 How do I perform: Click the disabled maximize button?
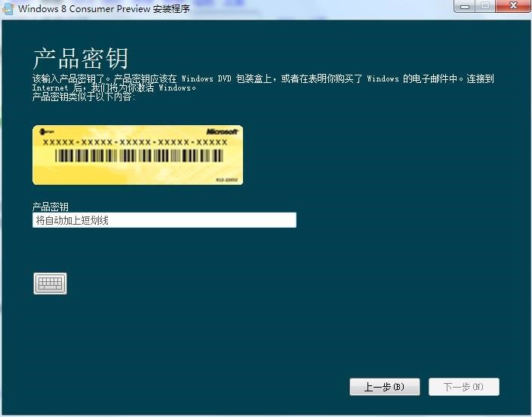click(x=485, y=6)
